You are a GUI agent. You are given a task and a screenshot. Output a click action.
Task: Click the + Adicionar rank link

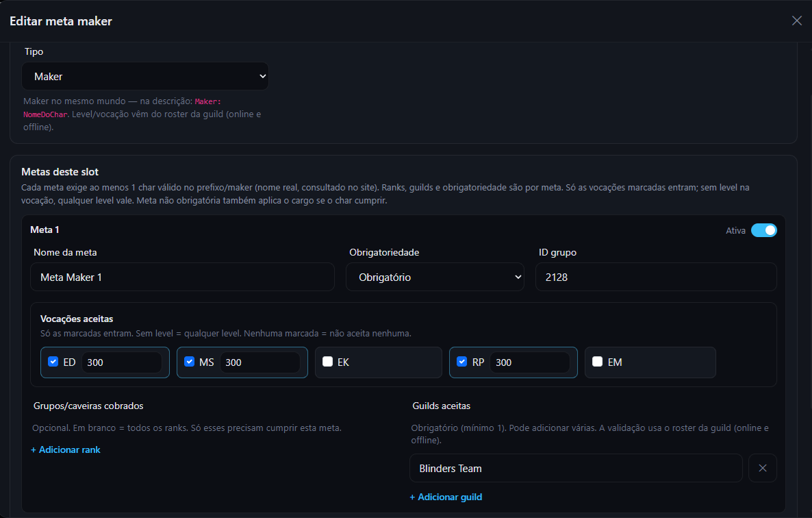(x=66, y=449)
